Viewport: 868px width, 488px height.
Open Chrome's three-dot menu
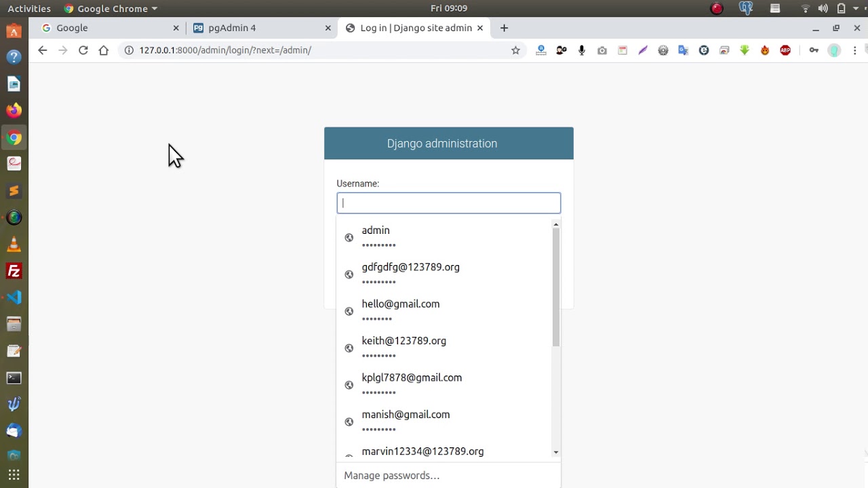(855, 50)
